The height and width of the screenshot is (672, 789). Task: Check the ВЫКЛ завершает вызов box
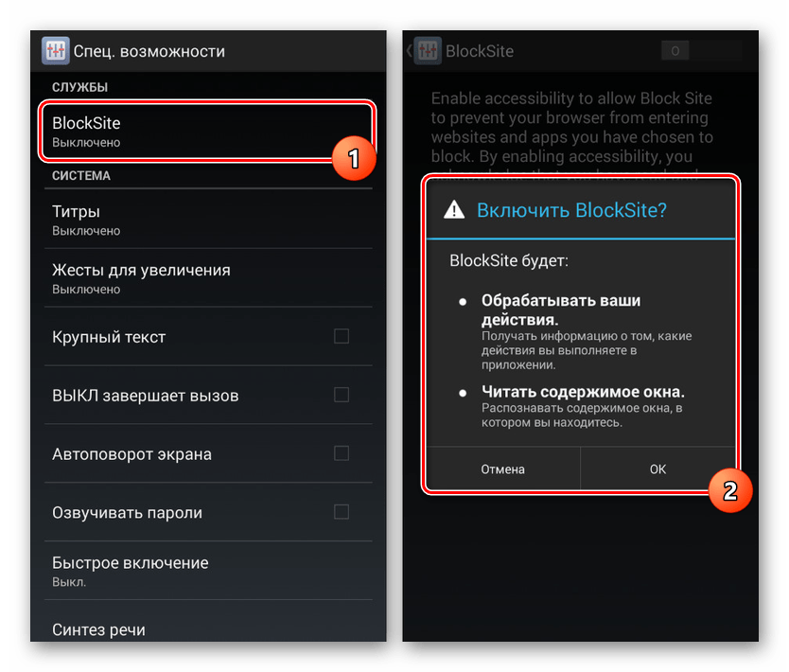342,395
